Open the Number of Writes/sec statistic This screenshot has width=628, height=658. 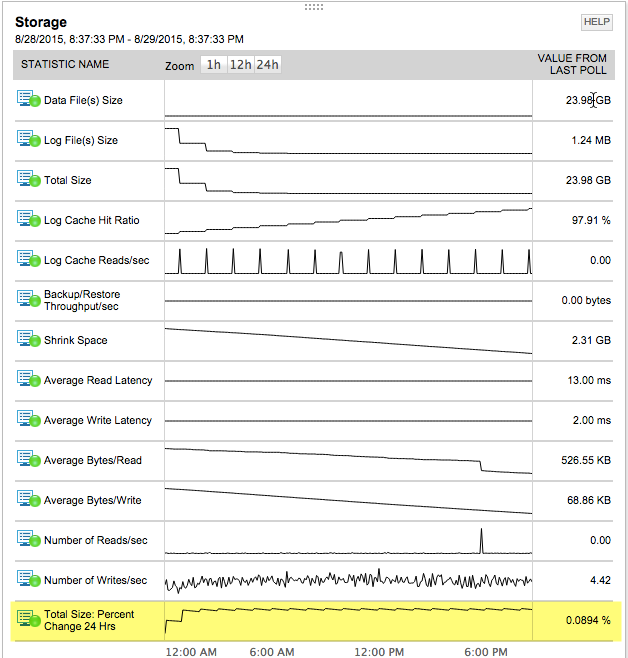click(x=95, y=580)
